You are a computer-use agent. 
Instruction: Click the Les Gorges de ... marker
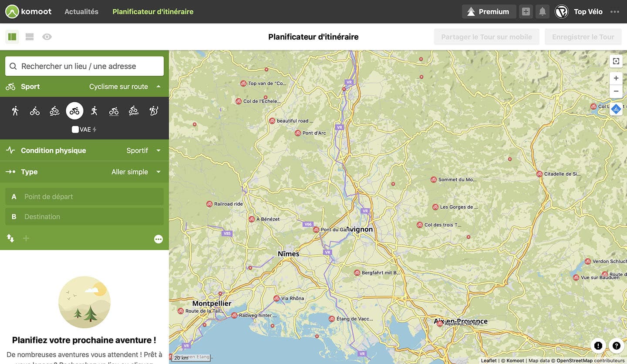pos(435,207)
